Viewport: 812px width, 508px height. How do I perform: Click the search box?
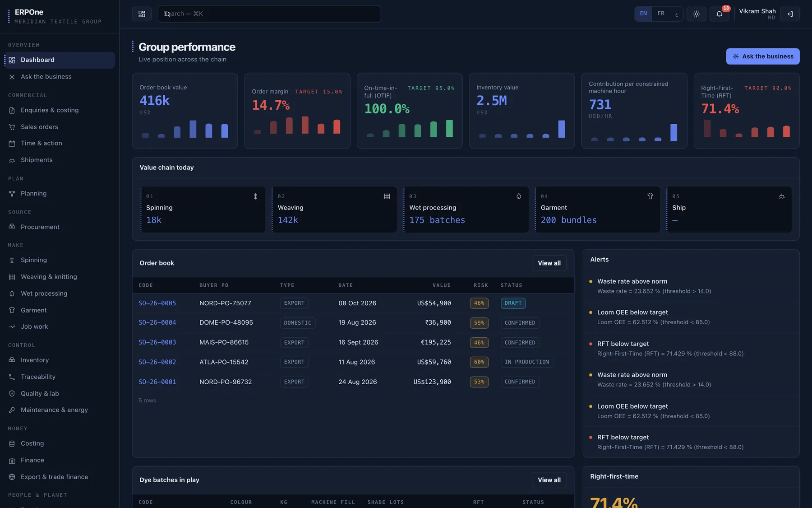click(269, 14)
